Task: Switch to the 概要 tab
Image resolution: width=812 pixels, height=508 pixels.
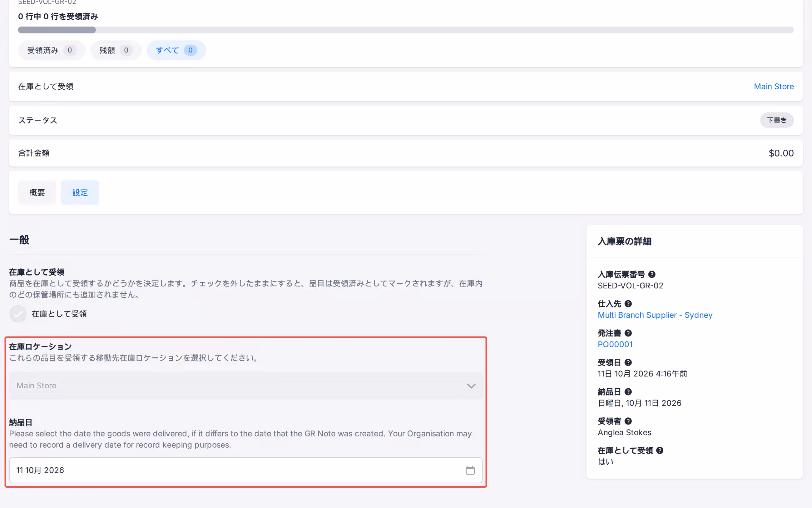Action: point(37,192)
